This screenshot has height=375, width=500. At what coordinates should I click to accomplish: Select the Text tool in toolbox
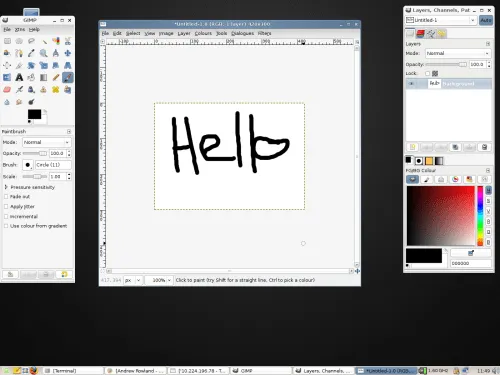pyautogui.click(x=19, y=78)
